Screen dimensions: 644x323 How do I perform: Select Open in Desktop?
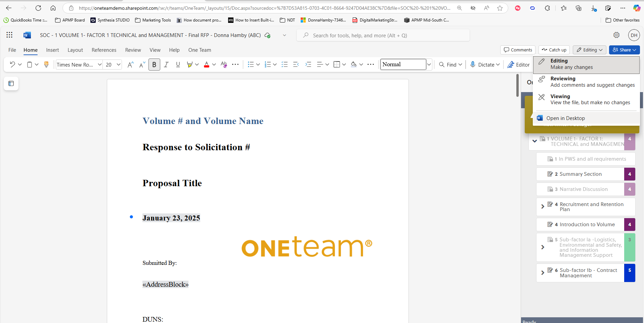tap(586, 118)
